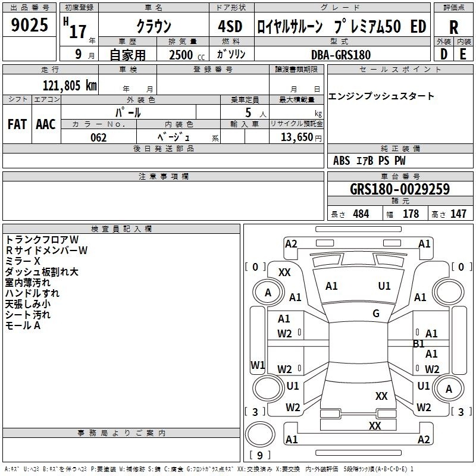Click the recycle deposit amount 13,650円
476x476 pixels.
[x=300, y=137]
